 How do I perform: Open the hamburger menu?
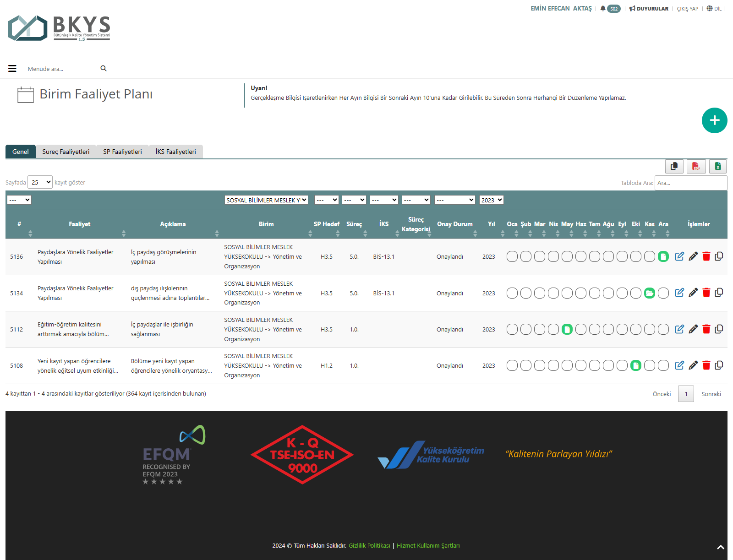pos(12,69)
